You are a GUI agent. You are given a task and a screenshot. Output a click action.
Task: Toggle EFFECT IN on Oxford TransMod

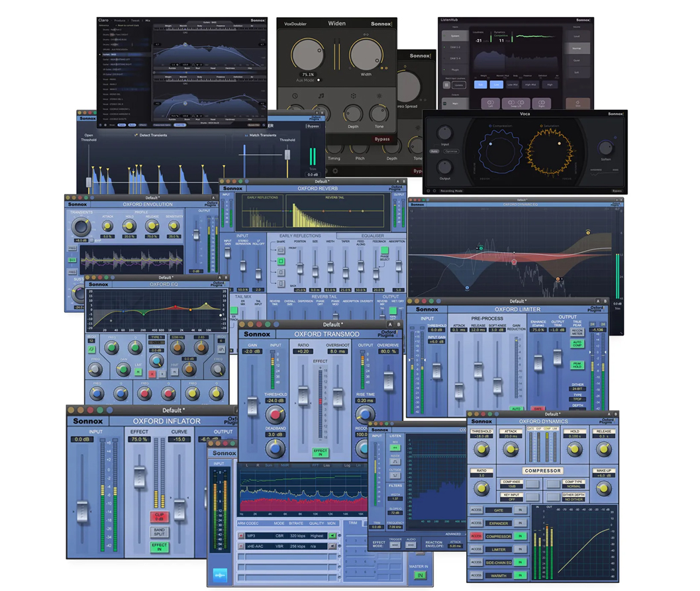(320, 453)
